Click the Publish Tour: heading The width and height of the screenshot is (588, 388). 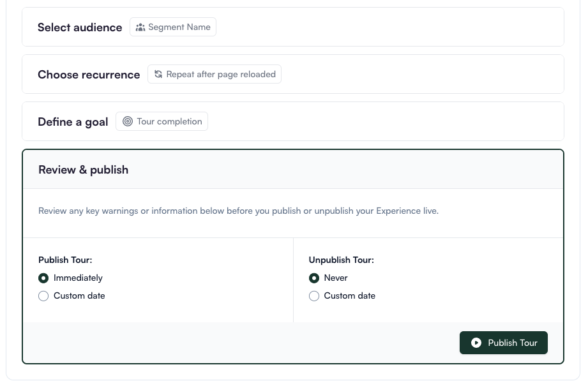(x=65, y=260)
